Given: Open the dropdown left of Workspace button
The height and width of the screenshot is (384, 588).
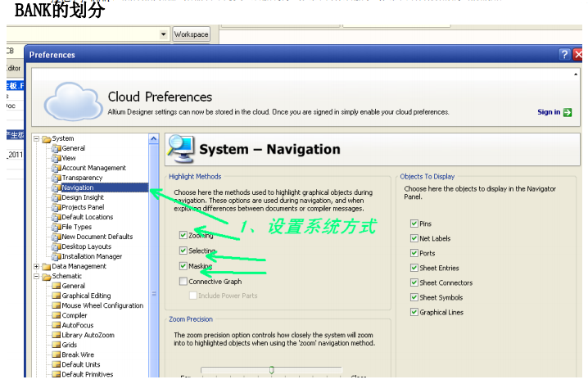Looking at the screenshot, I should tap(163, 34).
